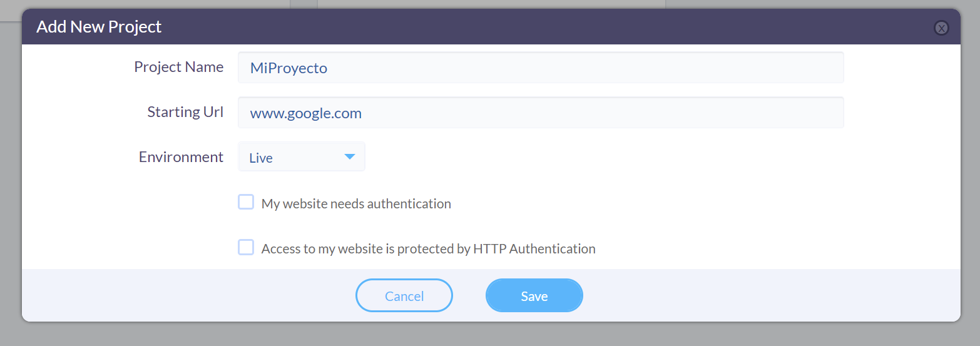This screenshot has width=980, height=346.
Task: Save the new project
Action: 534,295
